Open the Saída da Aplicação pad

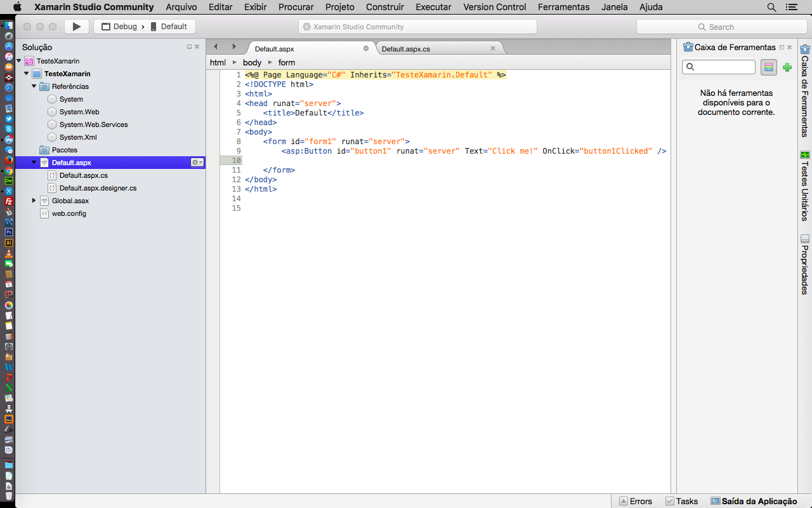[754, 501]
